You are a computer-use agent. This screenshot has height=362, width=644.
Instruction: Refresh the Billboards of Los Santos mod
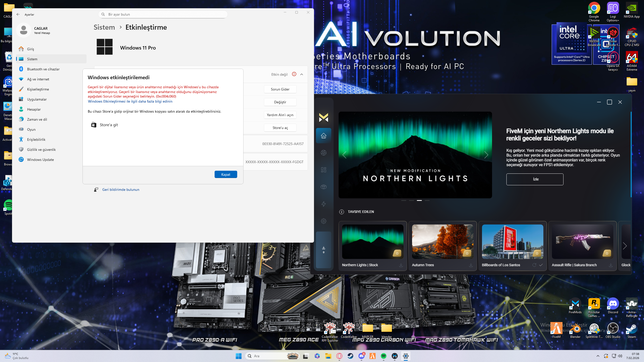coord(534,265)
